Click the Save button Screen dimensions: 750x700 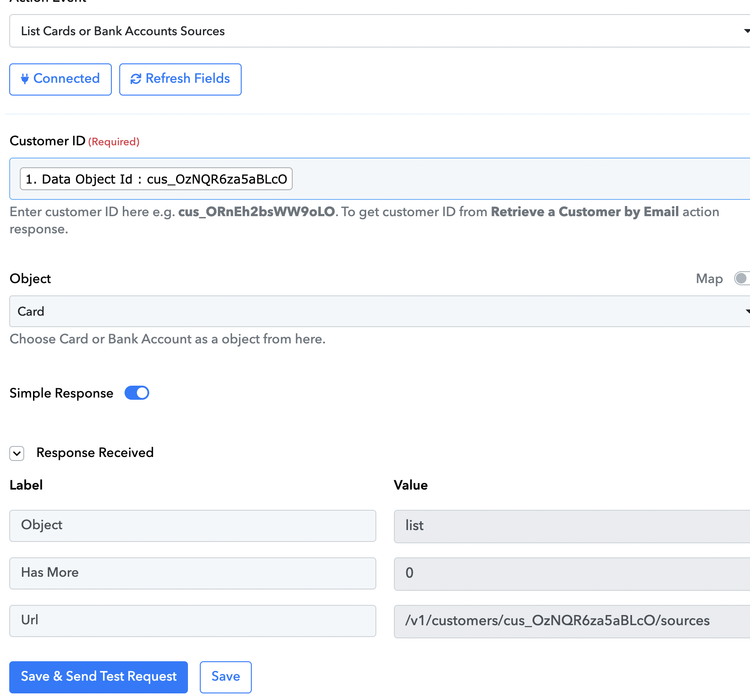click(x=226, y=677)
